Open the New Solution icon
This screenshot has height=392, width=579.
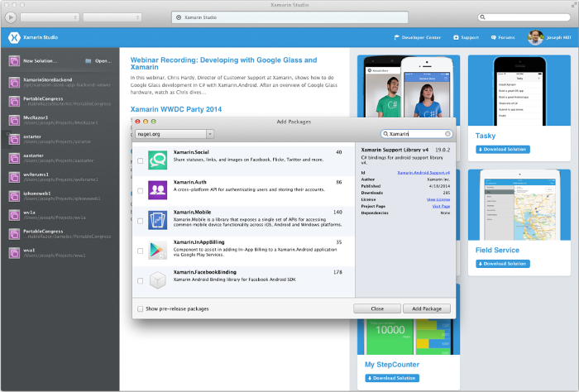click(x=14, y=61)
